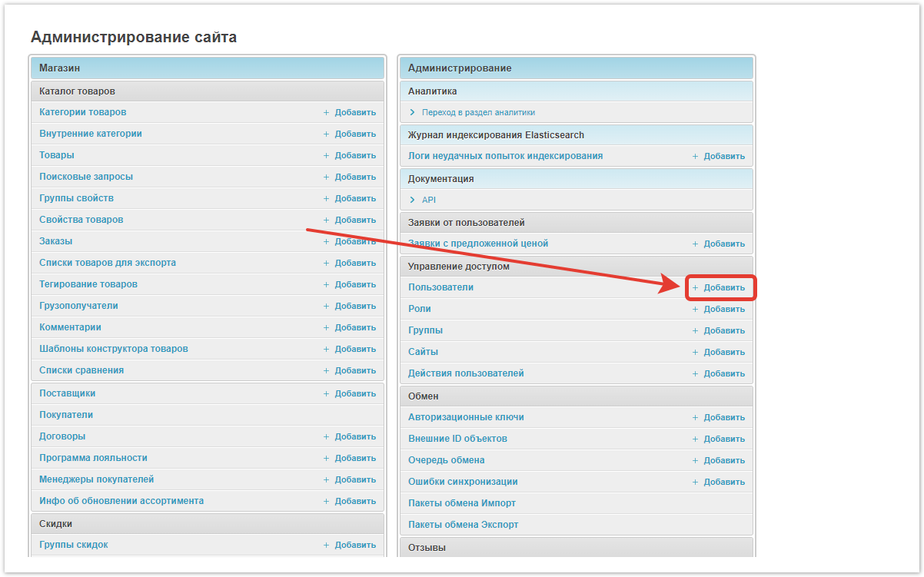Screen dimensions: 924x577
Task: Add a new Сайты entry
Action: coord(723,352)
